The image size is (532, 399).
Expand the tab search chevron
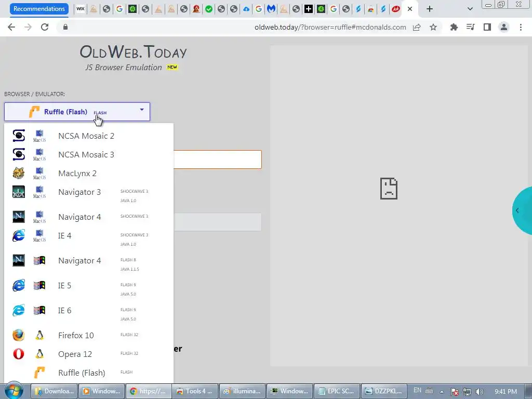tap(470, 9)
